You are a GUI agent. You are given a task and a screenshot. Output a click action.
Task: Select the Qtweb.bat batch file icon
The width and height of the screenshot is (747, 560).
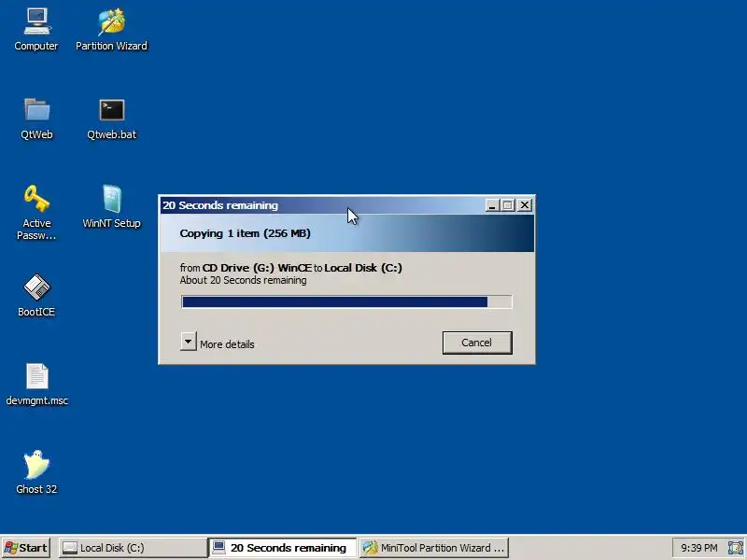point(111,119)
